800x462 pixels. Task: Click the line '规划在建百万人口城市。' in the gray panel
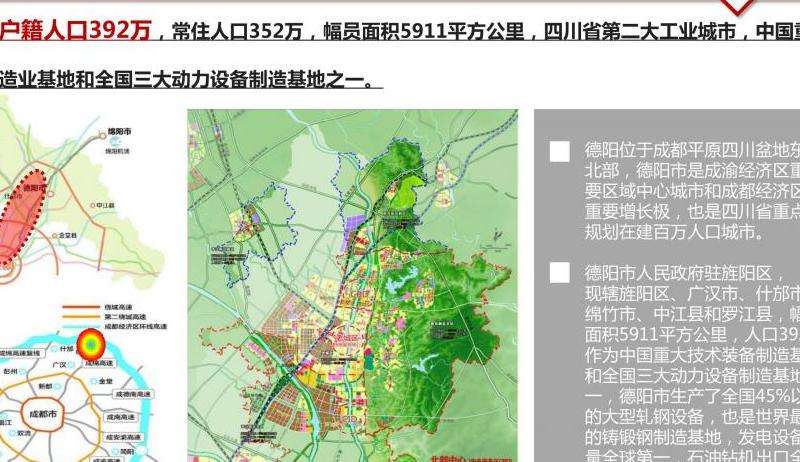tap(677, 232)
